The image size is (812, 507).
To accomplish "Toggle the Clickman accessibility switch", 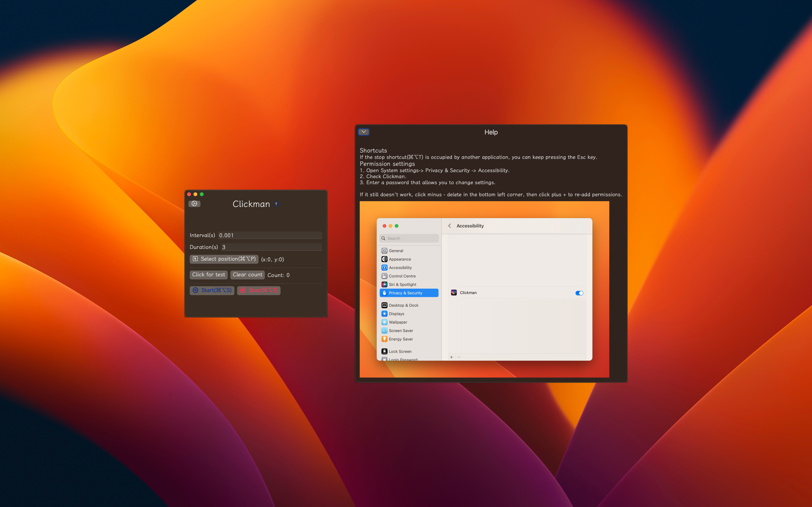I will (579, 293).
